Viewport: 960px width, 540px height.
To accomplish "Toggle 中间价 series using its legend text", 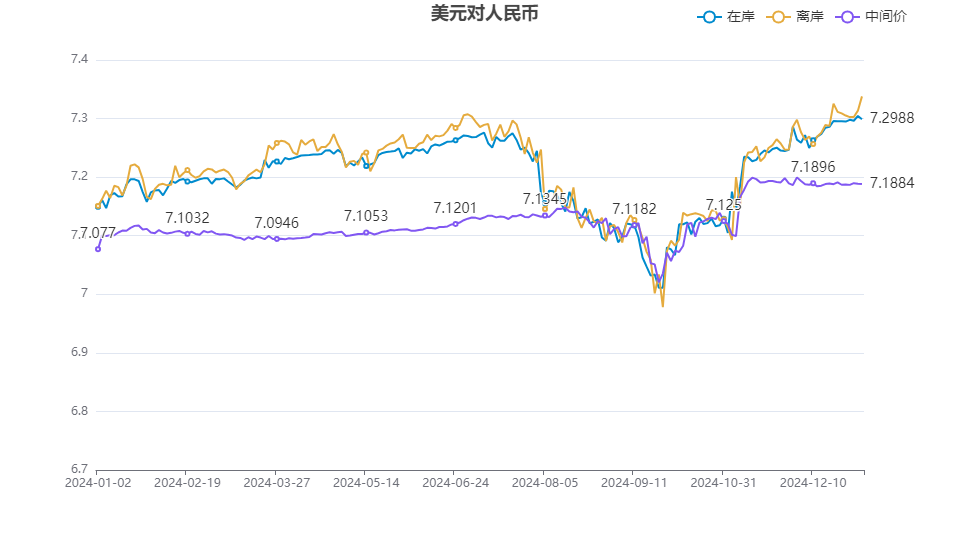I will [x=886, y=17].
